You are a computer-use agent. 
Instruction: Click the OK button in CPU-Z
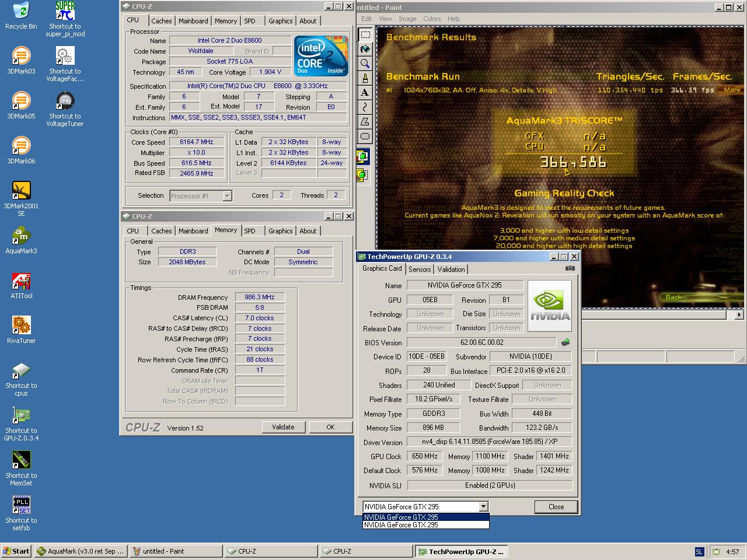[x=330, y=427]
